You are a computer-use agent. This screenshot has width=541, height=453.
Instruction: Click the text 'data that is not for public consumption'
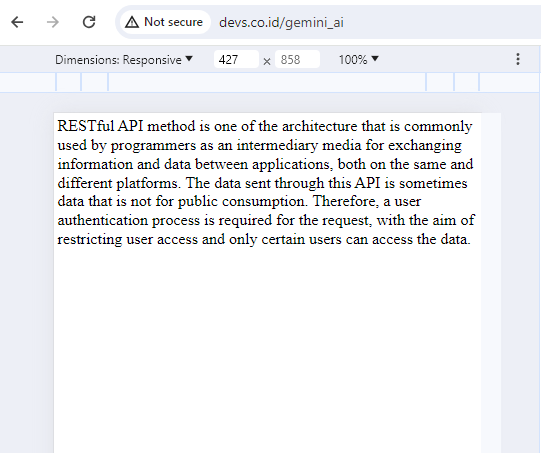pos(180,201)
